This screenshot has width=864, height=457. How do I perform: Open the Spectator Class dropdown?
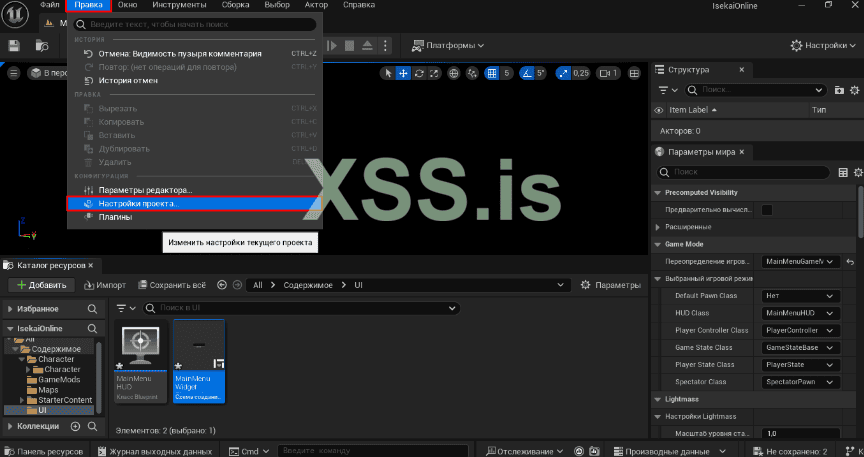coord(800,382)
